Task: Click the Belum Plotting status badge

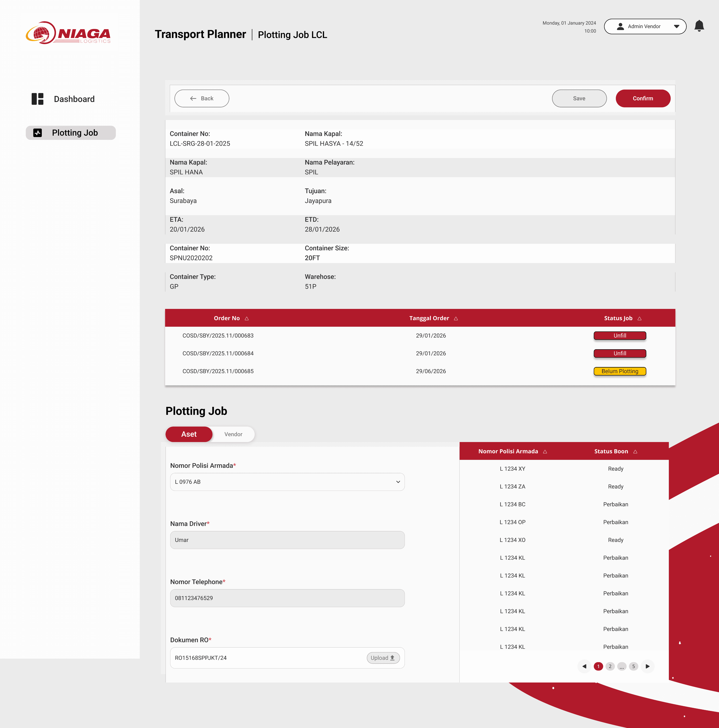Action: pyautogui.click(x=619, y=371)
